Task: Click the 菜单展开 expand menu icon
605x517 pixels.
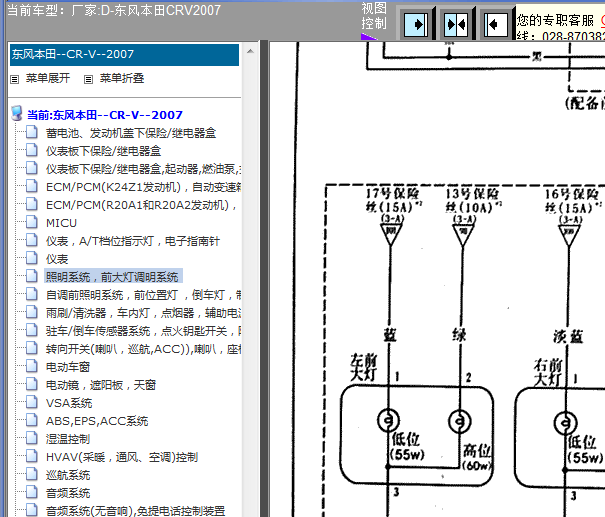Action: tap(15, 79)
